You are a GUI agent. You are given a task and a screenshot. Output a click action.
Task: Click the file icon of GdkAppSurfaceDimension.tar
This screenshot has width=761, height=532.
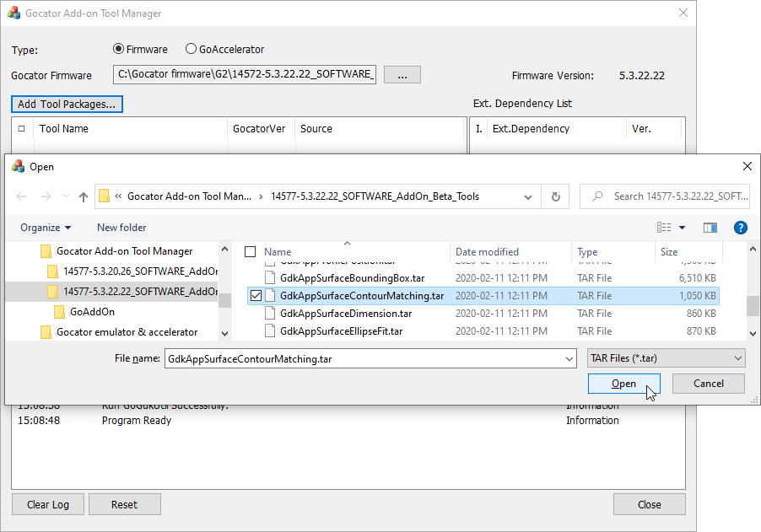click(270, 314)
